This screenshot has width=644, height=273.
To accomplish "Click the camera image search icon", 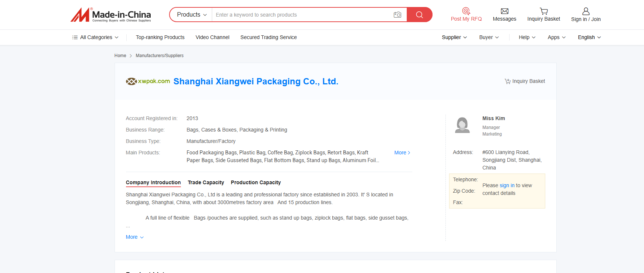I will [x=397, y=15].
